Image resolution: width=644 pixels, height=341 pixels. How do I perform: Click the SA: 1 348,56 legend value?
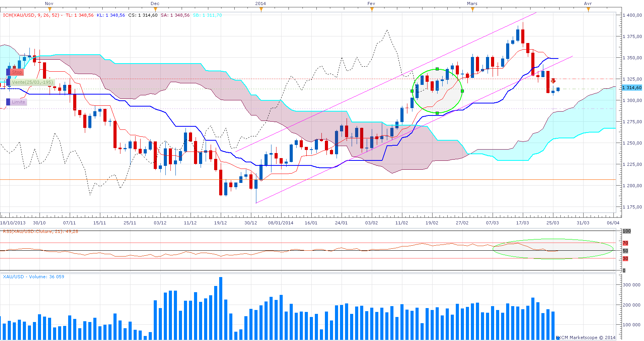[175, 15]
